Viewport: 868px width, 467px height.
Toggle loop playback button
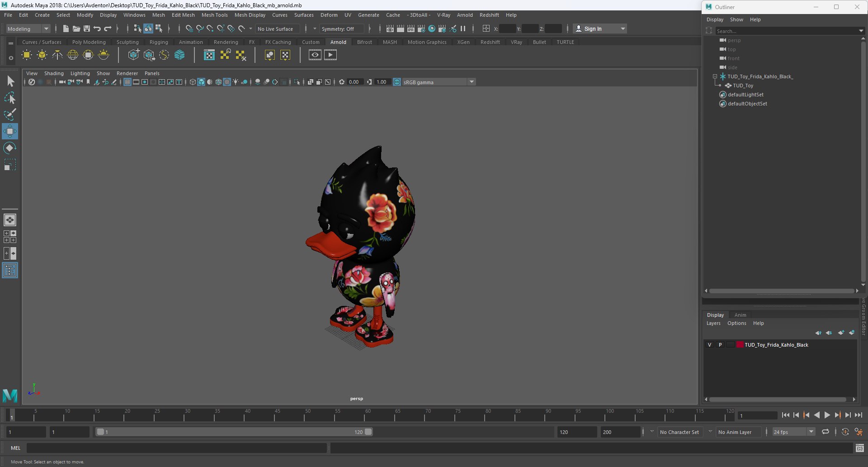tap(826, 432)
